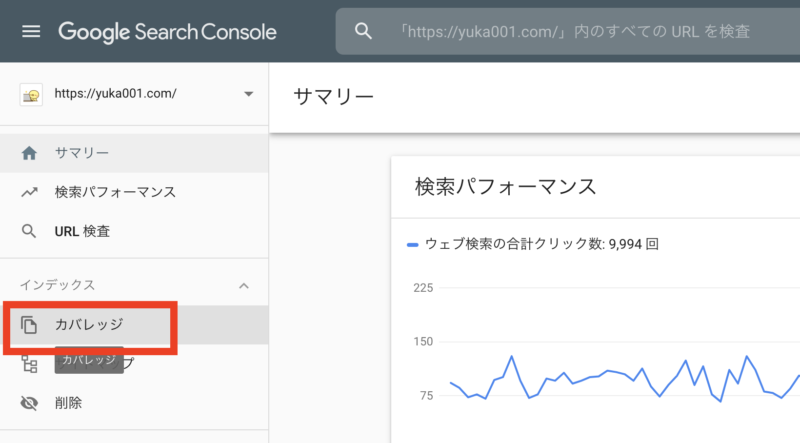Open 削除 in the sidebar
Screen dimensions: 800x443
(134, 403)
